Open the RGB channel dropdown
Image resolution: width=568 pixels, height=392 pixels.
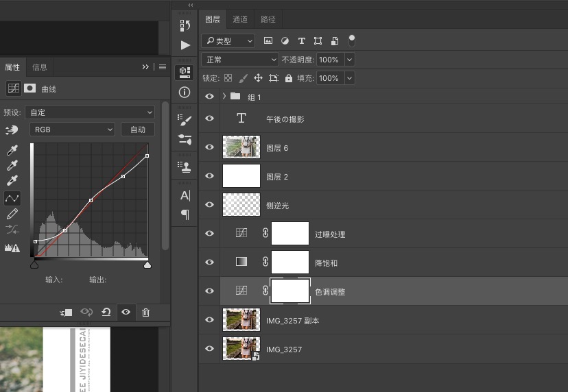72,130
